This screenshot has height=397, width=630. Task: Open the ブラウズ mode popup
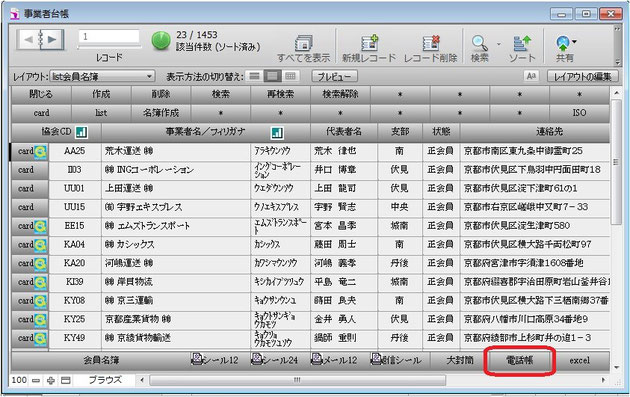[x=105, y=380]
